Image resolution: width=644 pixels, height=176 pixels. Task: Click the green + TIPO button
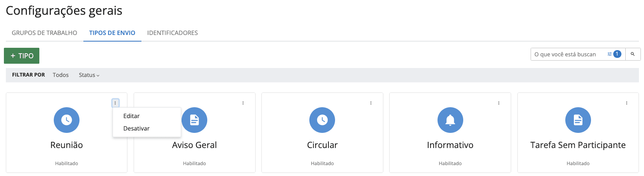(x=22, y=56)
